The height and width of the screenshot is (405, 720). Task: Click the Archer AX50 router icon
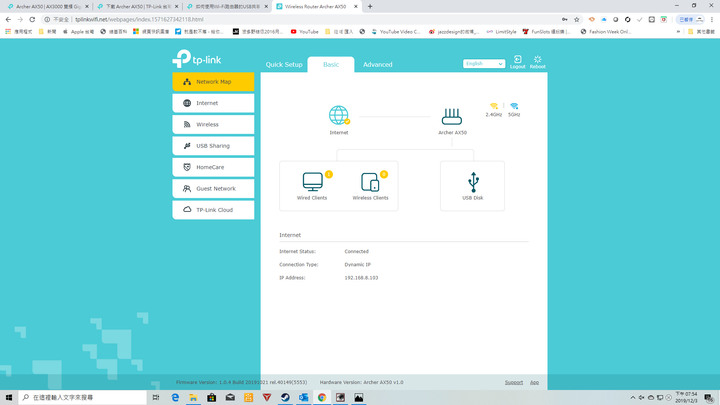click(x=452, y=117)
